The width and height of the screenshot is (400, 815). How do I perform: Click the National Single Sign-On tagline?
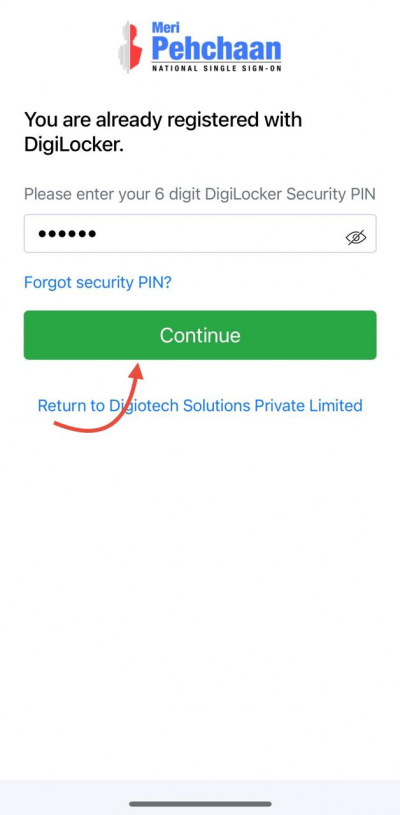coord(217,68)
